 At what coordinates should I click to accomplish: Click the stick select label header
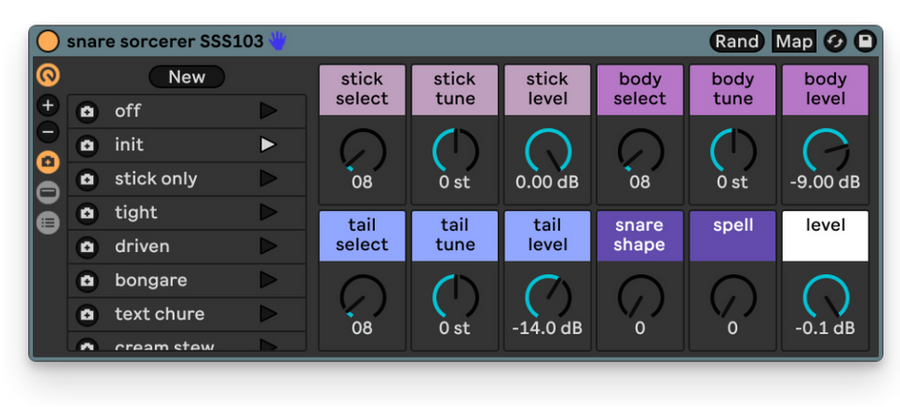(x=362, y=90)
